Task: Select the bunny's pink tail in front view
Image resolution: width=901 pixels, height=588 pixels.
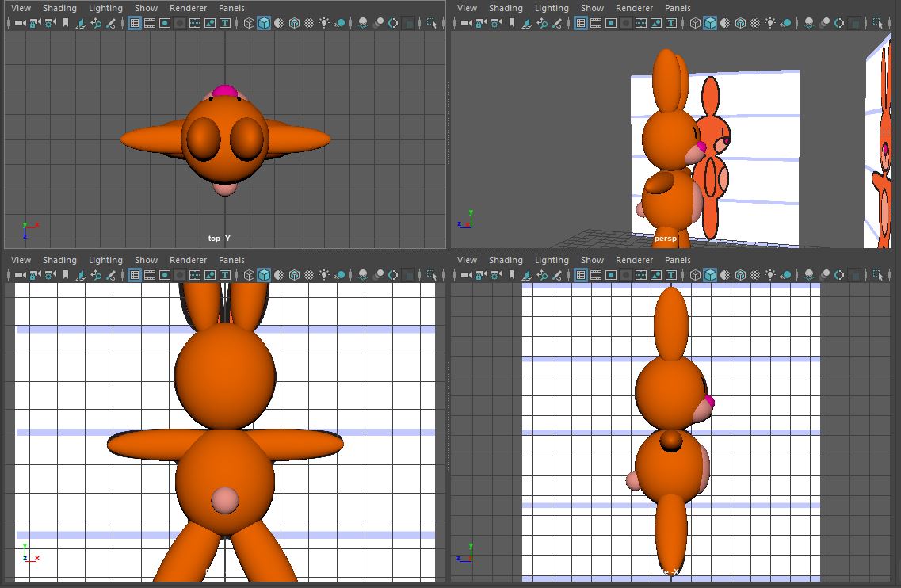Action: pos(225,500)
